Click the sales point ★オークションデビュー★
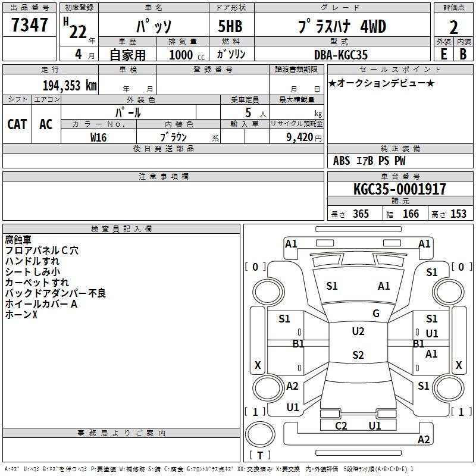This screenshot has width=476, height=476. click(381, 83)
